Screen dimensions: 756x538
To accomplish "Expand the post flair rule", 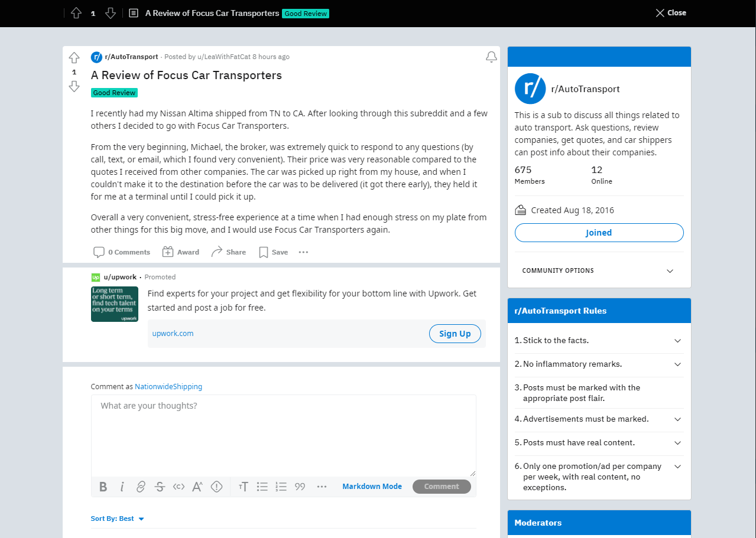I will 599,393.
